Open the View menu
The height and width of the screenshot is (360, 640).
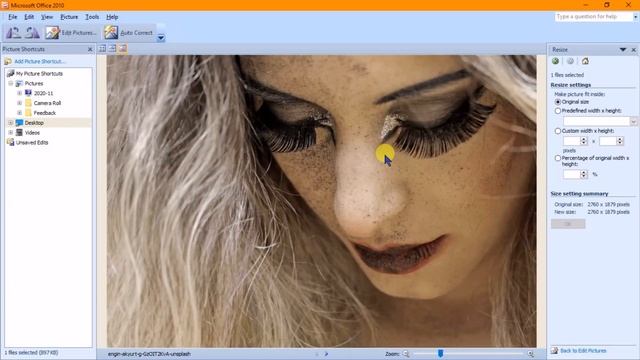point(47,17)
